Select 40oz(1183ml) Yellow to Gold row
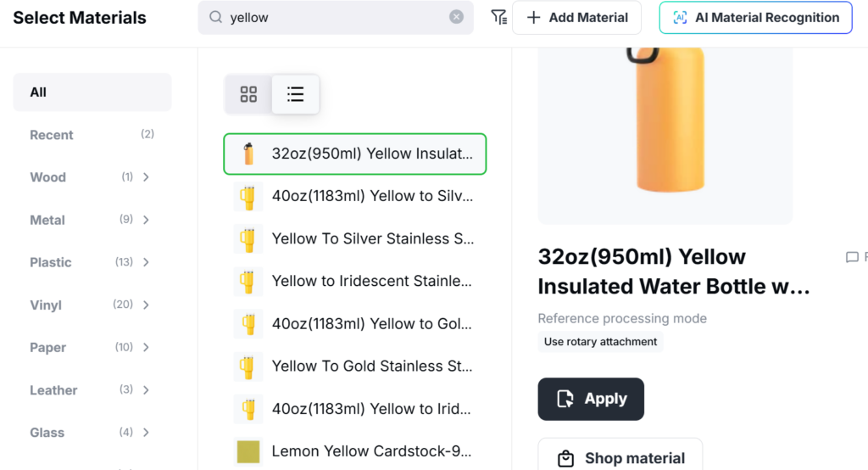 [x=355, y=324]
